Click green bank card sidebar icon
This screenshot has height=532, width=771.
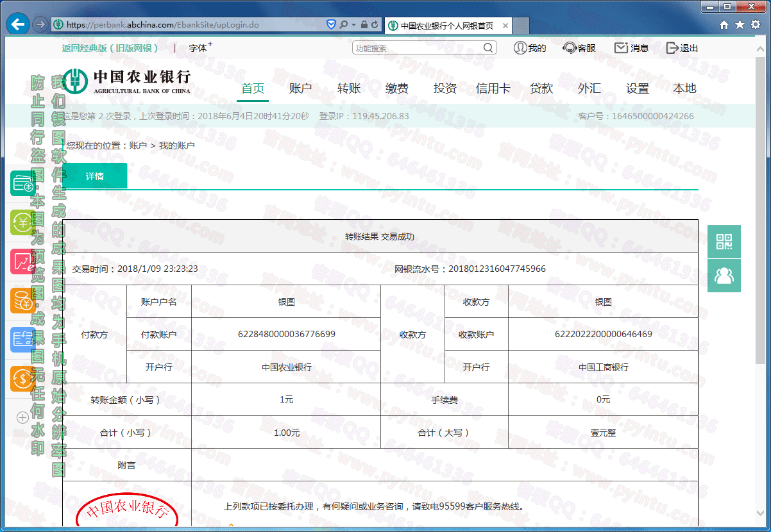pos(23,184)
